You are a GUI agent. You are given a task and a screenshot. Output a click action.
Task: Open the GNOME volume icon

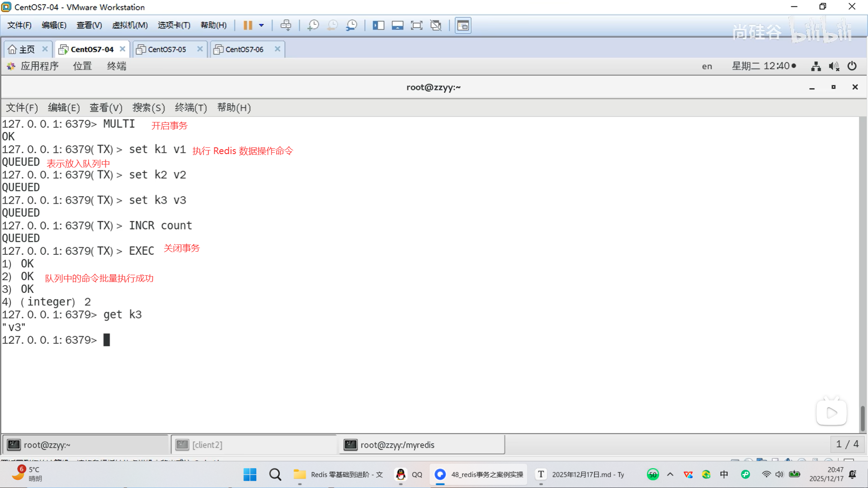coord(834,66)
